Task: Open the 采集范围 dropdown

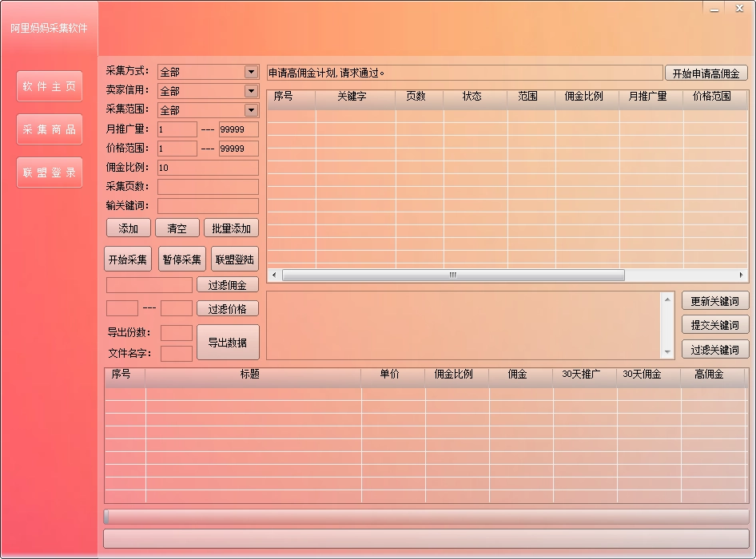Action: coord(253,109)
